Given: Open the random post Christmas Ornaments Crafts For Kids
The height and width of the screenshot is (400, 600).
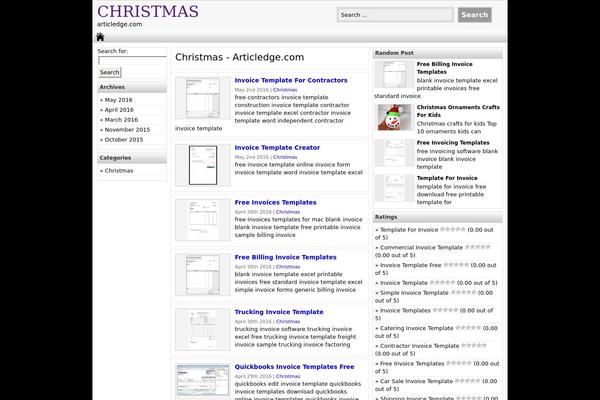Looking at the screenshot, I should [458, 111].
